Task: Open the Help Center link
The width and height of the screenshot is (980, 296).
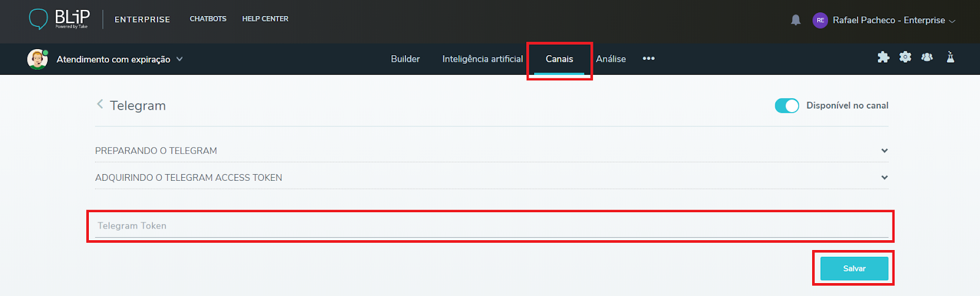Action: pos(265,19)
